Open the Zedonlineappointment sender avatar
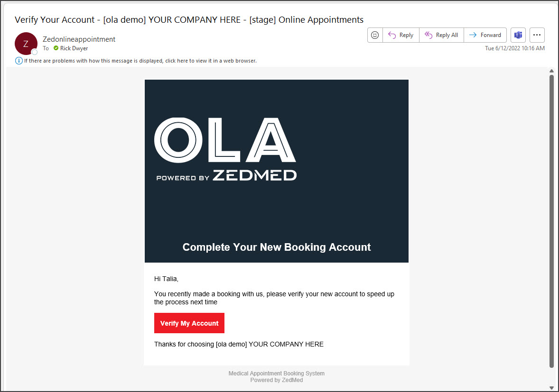Viewport: 559px width, 392px height. (26, 43)
